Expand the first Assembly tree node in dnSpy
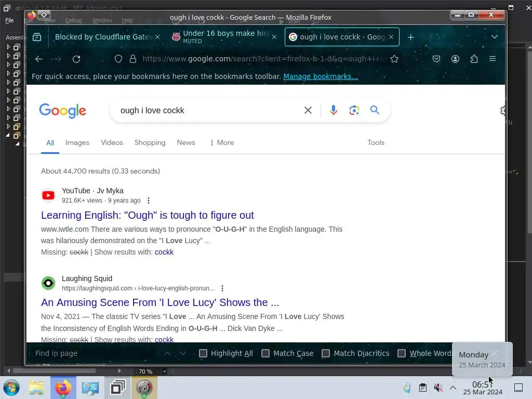 (x=8, y=47)
